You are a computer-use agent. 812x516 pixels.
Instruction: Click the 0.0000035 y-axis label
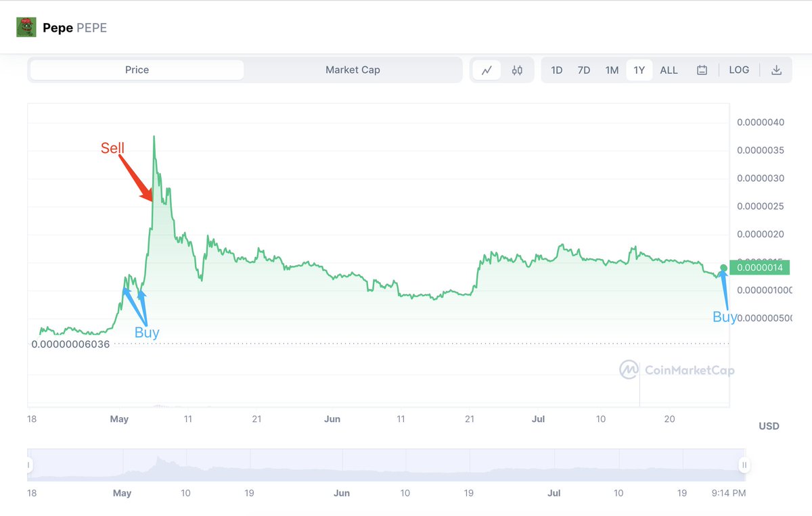point(760,150)
